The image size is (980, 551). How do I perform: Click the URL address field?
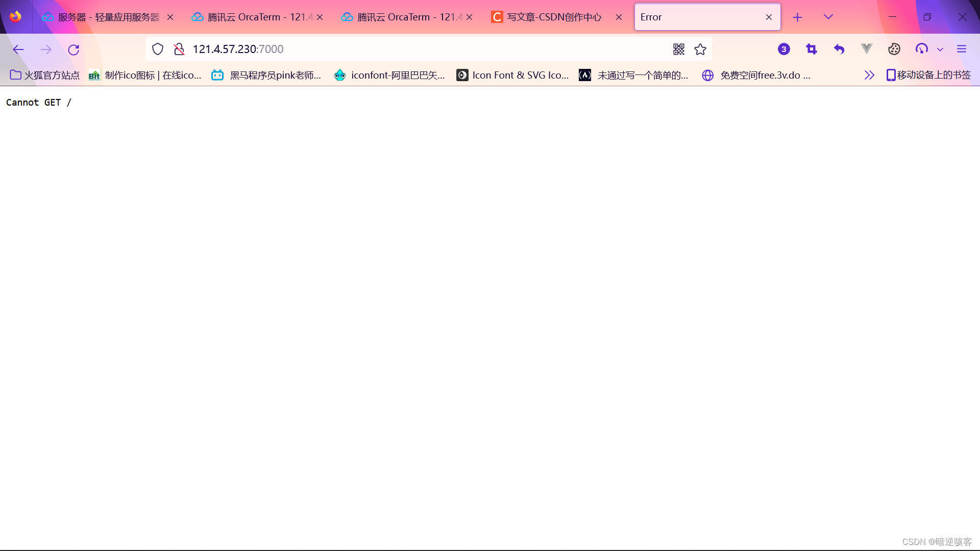pyautogui.click(x=408, y=49)
